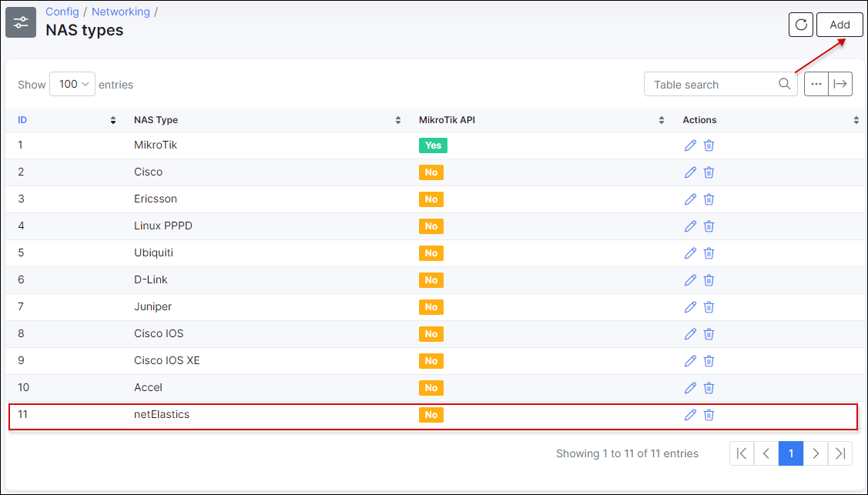Edit the Cisco NAS type
The height and width of the screenshot is (495, 868).
(690, 172)
